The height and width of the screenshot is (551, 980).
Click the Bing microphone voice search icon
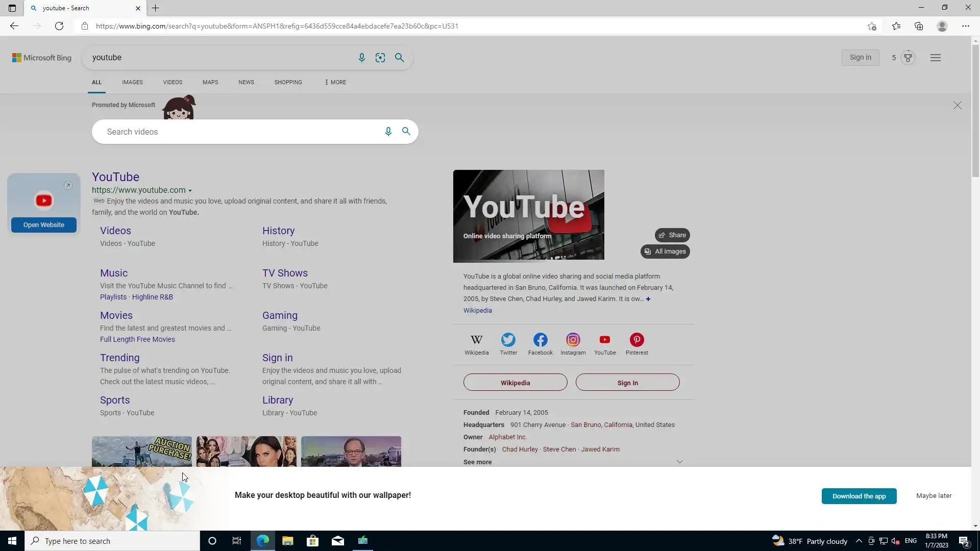tap(361, 58)
